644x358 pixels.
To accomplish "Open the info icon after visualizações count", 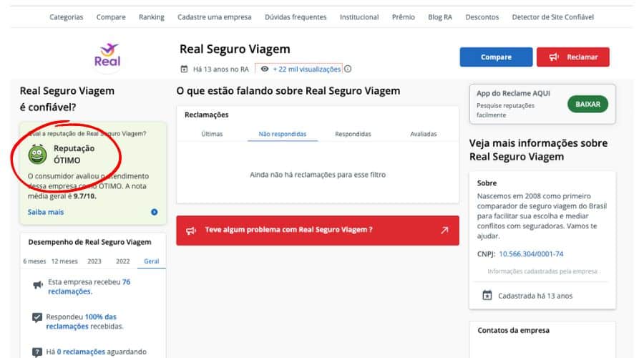I will point(348,69).
